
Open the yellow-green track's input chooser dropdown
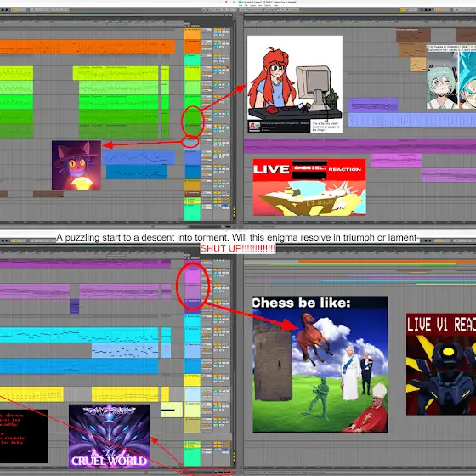point(207,67)
